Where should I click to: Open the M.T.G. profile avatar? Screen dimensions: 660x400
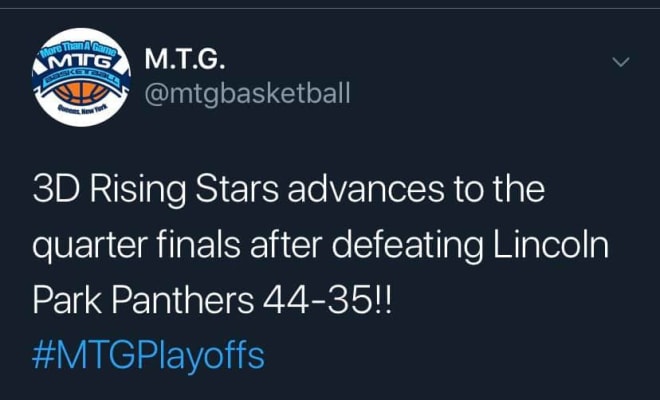click(x=82, y=77)
